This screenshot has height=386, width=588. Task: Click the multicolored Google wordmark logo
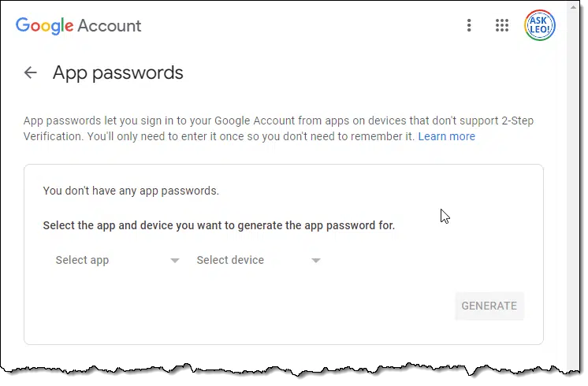44,25
